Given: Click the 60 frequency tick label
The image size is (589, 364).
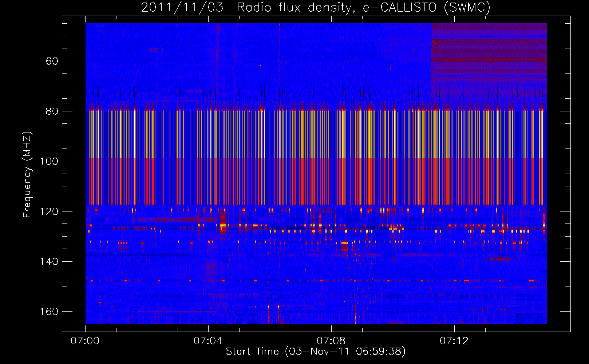Looking at the screenshot, I should pos(52,61).
